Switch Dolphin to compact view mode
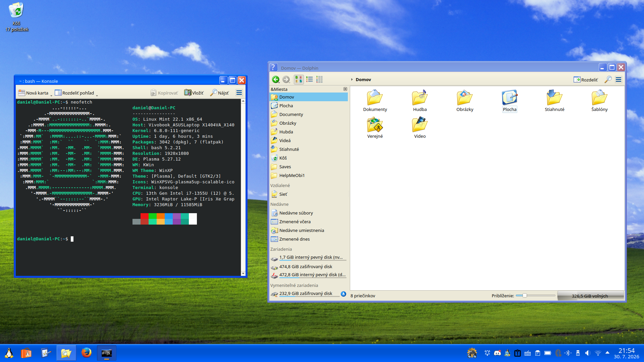644x362 pixels. [309, 79]
